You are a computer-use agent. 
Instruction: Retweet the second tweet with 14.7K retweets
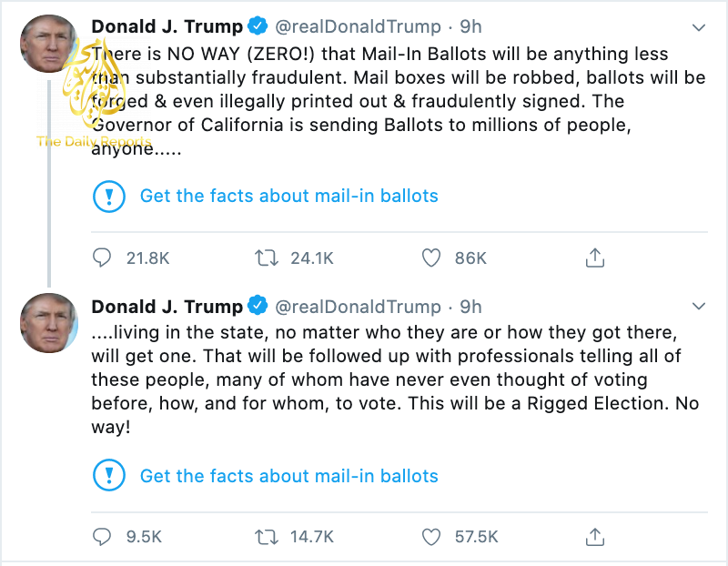pos(267,537)
